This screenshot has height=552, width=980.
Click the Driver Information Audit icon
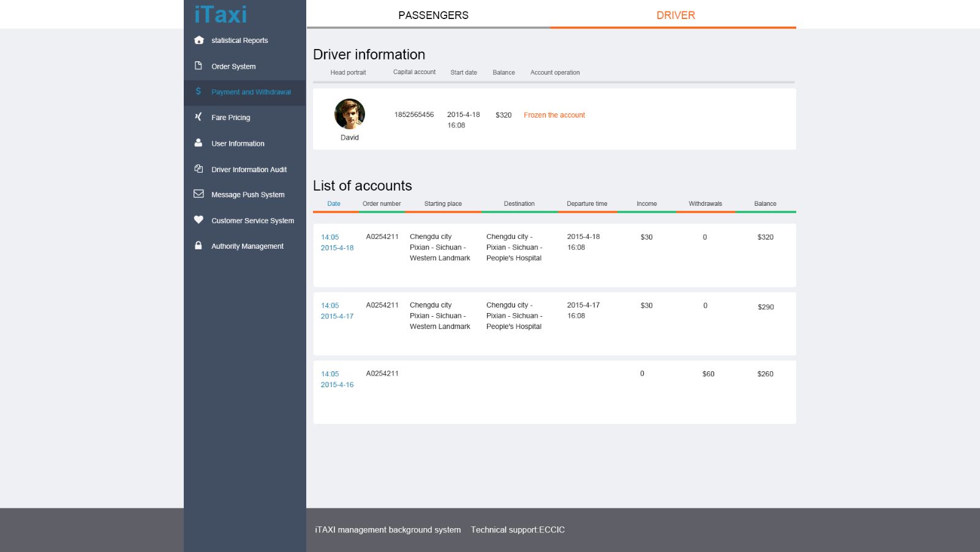coord(198,168)
